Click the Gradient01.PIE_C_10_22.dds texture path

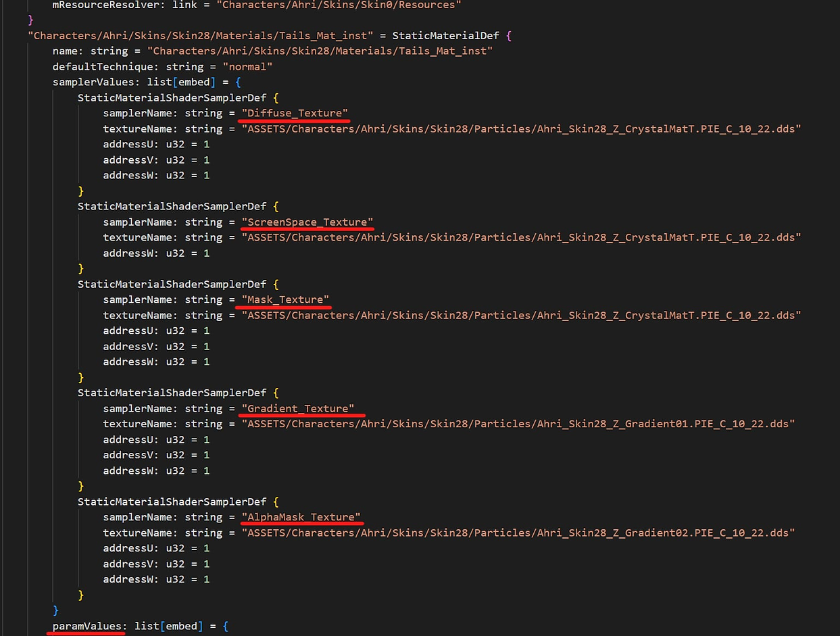[518, 424]
